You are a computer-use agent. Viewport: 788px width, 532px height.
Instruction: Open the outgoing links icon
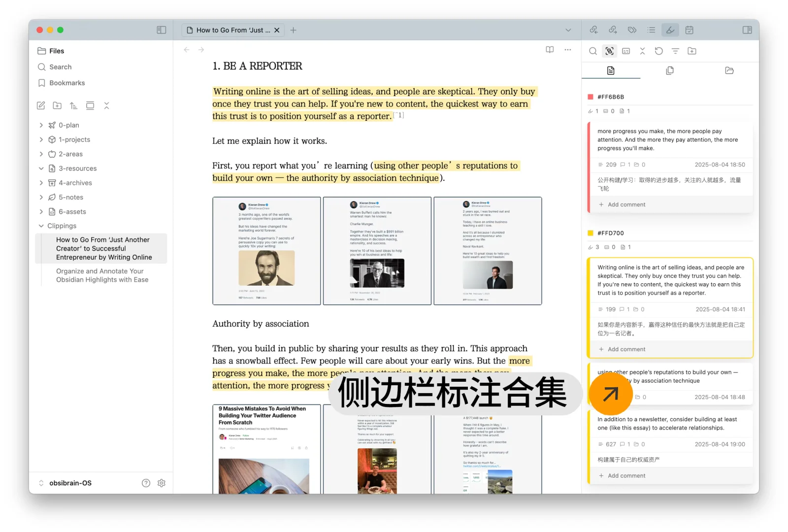[613, 30]
